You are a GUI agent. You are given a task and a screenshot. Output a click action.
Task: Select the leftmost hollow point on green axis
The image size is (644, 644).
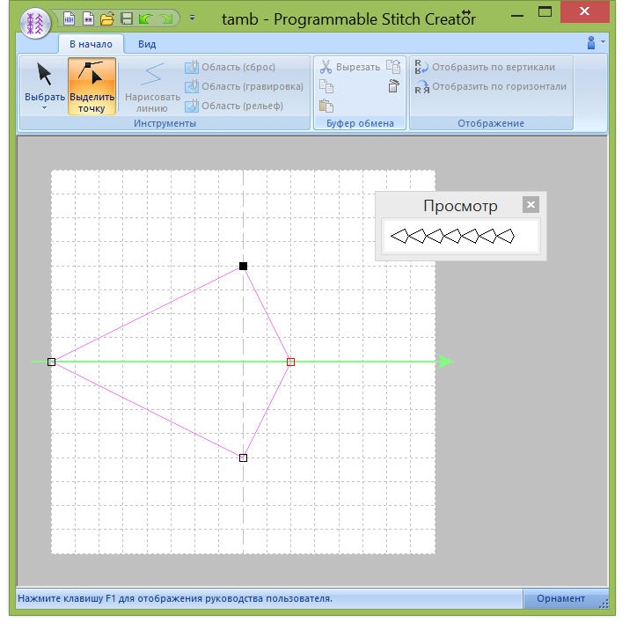51,362
